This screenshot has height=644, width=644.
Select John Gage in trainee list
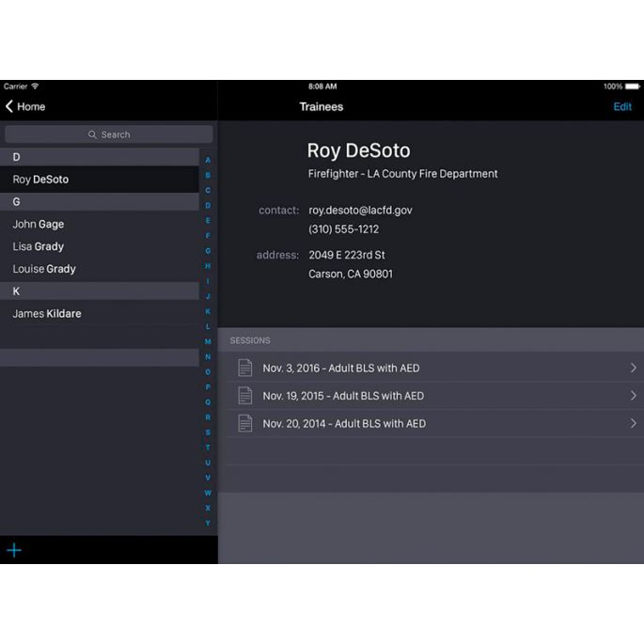click(100, 225)
